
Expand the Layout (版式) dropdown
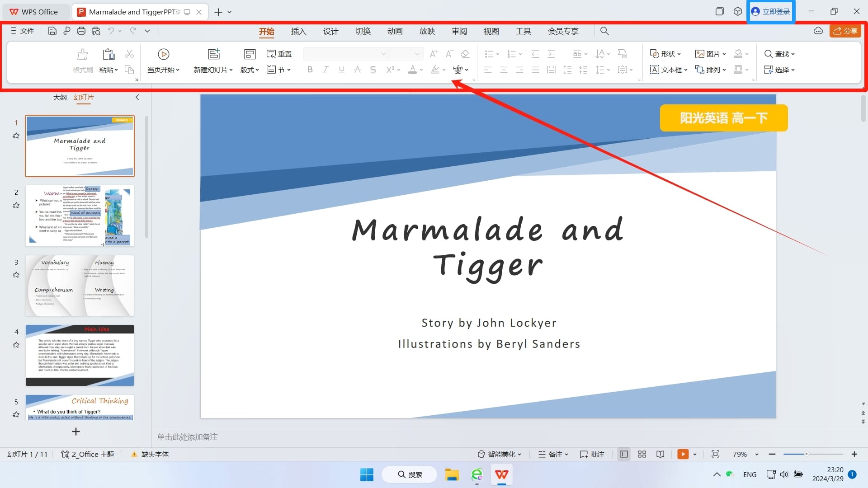point(250,70)
